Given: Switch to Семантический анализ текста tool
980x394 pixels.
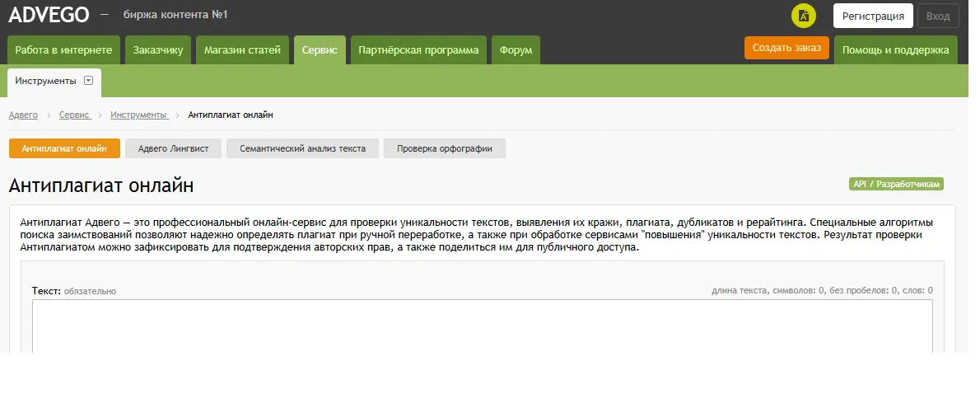Looking at the screenshot, I should (x=302, y=149).
